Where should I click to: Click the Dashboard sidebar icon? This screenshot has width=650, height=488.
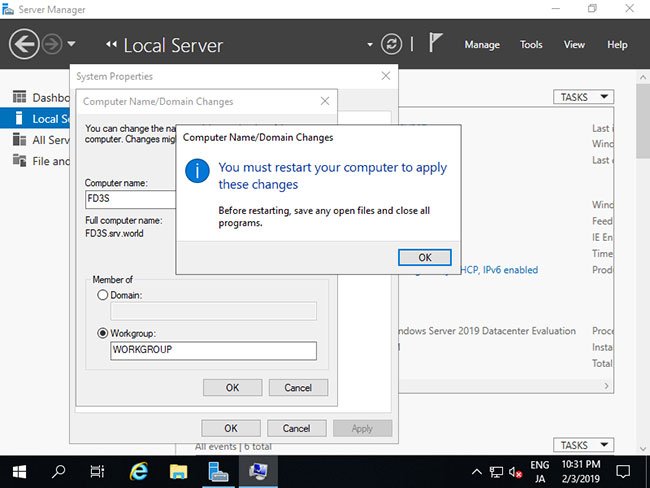point(19,97)
